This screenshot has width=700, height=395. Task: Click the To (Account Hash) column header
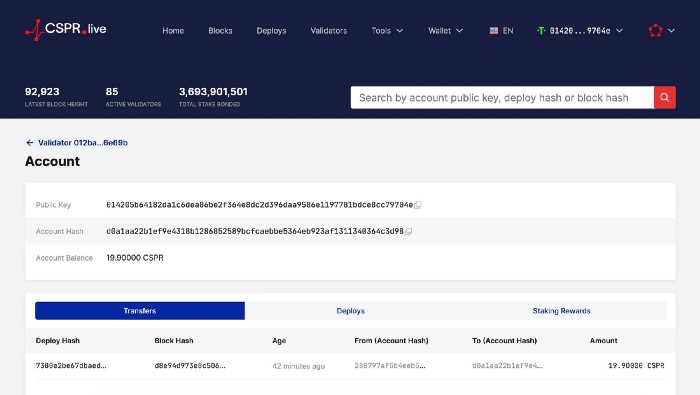[504, 341]
